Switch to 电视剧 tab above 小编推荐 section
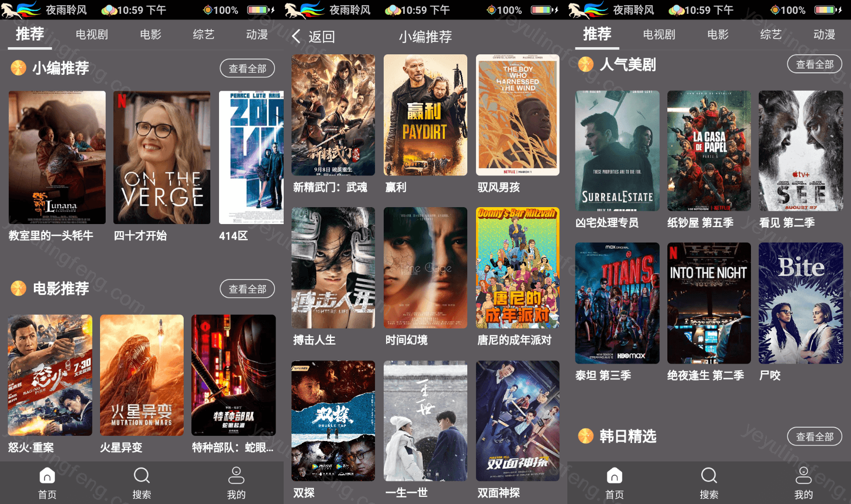The width and height of the screenshot is (851, 504). coord(92,34)
